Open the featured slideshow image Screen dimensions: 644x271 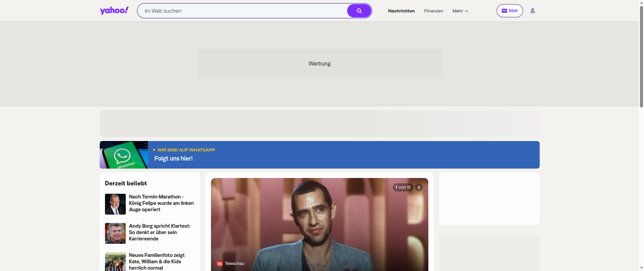click(x=319, y=224)
